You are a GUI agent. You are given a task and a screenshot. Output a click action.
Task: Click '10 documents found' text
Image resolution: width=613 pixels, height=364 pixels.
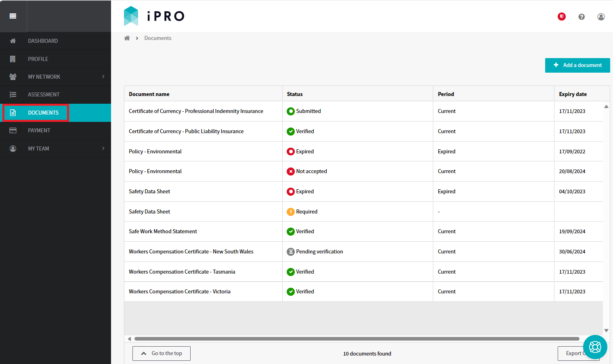click(367, 354)
